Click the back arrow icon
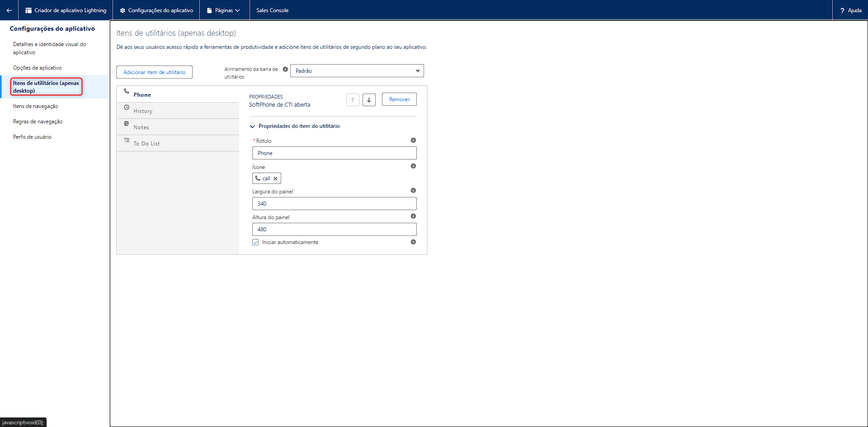 (x=9, y=10)
